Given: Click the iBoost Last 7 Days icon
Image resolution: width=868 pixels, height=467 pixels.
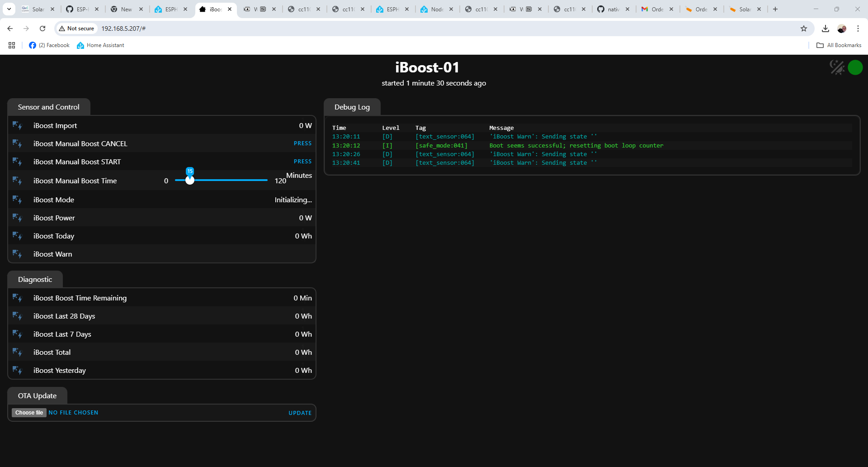Looking at the screenshot, I should coord(17,334).
